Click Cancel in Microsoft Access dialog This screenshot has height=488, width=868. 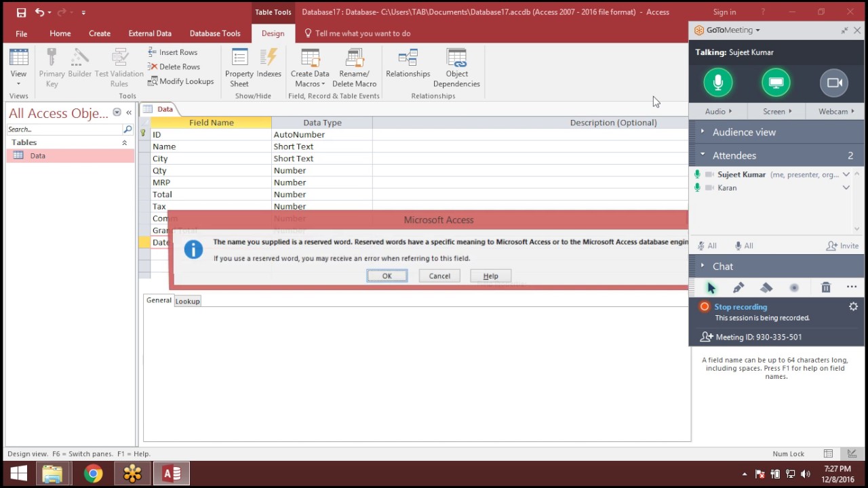click(x=439, y=276)
